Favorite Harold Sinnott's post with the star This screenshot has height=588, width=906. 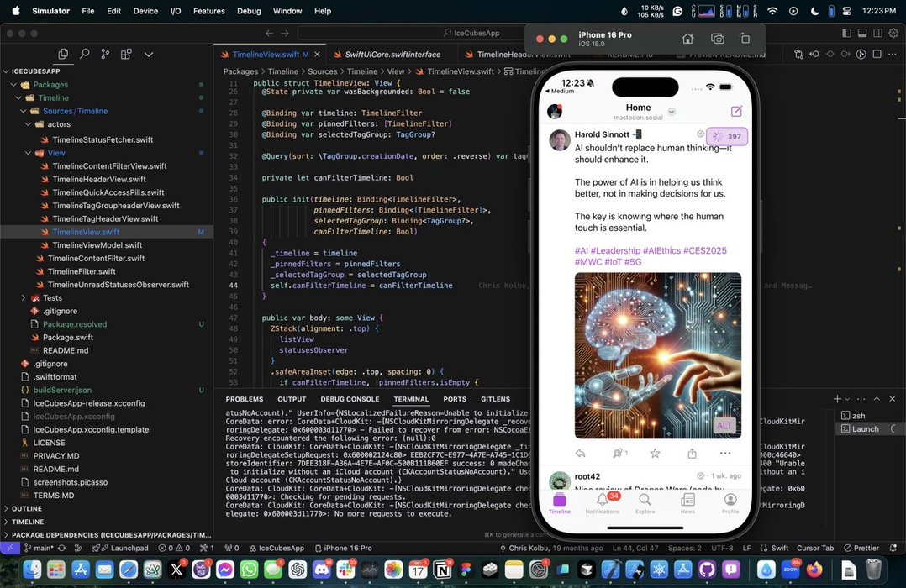point(655,454)
